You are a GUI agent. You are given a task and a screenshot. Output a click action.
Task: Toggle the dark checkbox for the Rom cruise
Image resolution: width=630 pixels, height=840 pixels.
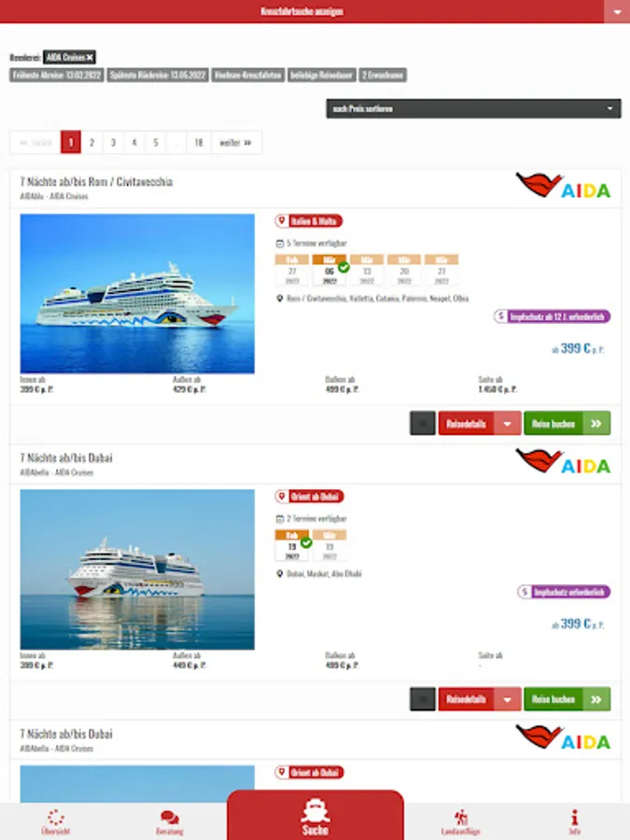click(423, 423)
